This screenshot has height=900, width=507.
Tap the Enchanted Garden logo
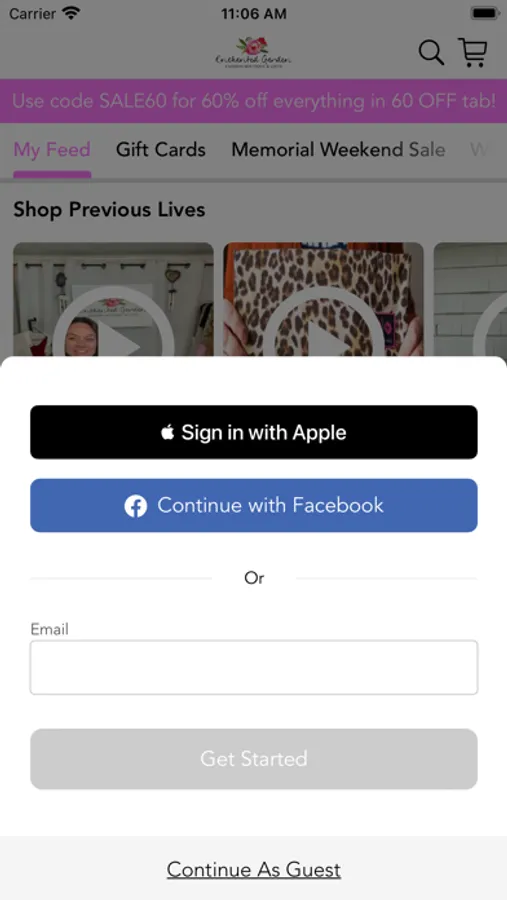(x=253, y=53)
